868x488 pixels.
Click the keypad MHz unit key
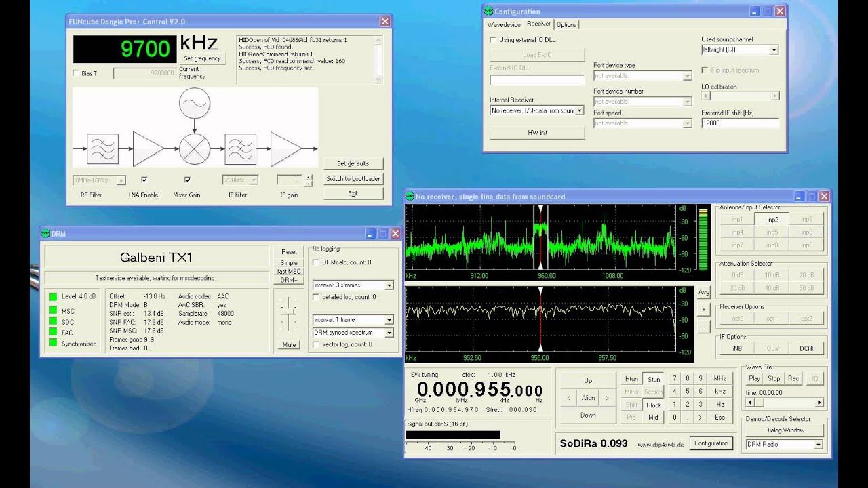pos(719,378)
